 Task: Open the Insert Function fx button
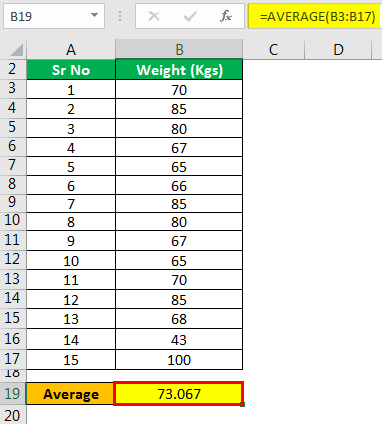pyautogui.click(x=226, y=16)
